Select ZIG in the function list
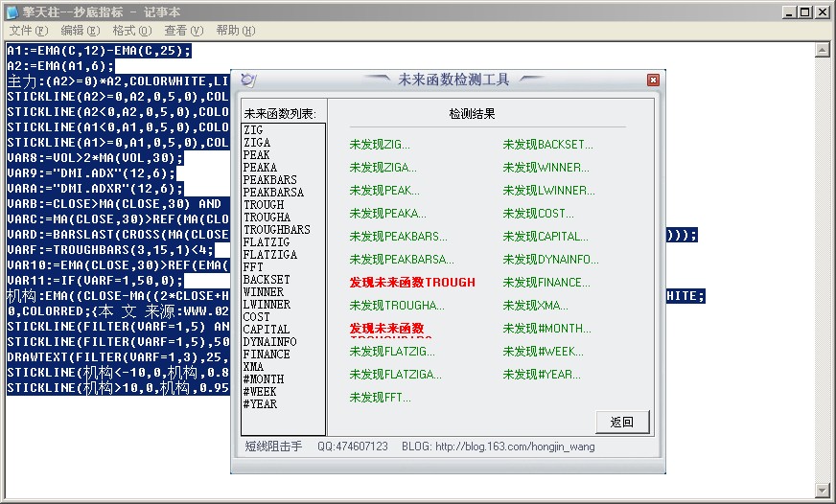 pyautogui.click(x=253, y=130)
